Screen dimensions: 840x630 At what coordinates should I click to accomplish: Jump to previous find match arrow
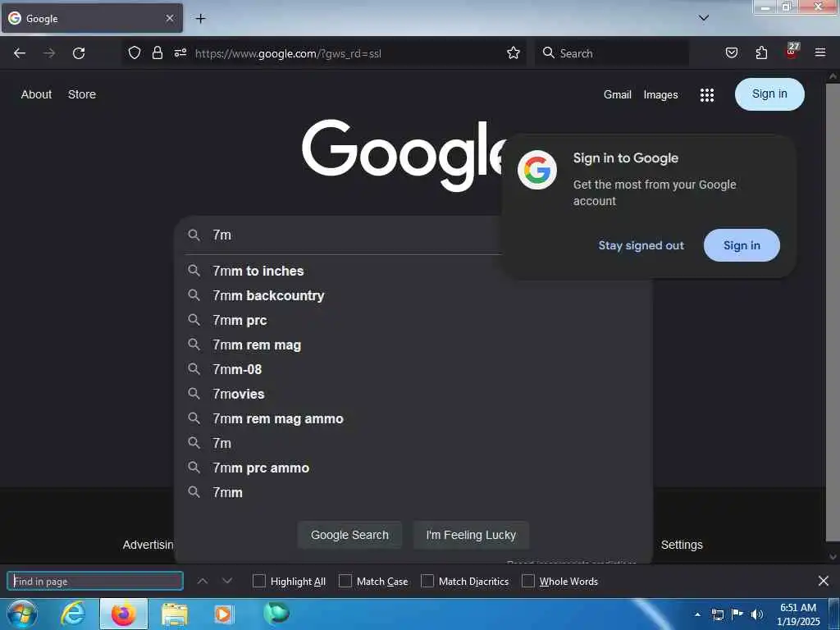coord(203,581)
